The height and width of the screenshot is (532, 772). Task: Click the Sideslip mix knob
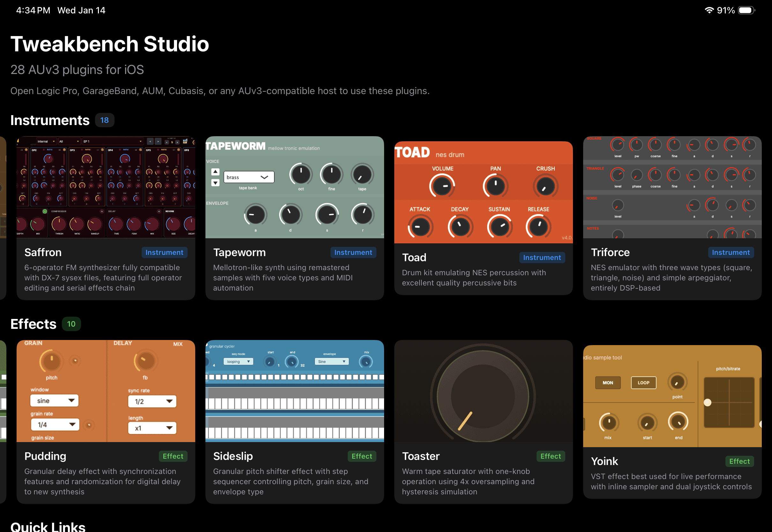click(366, 362)
